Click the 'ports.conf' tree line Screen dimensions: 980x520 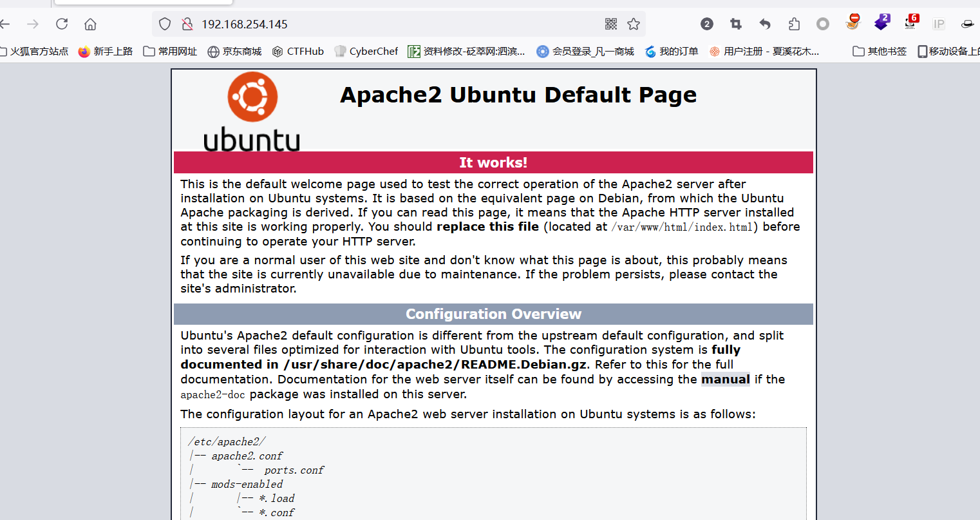point(294,470)
